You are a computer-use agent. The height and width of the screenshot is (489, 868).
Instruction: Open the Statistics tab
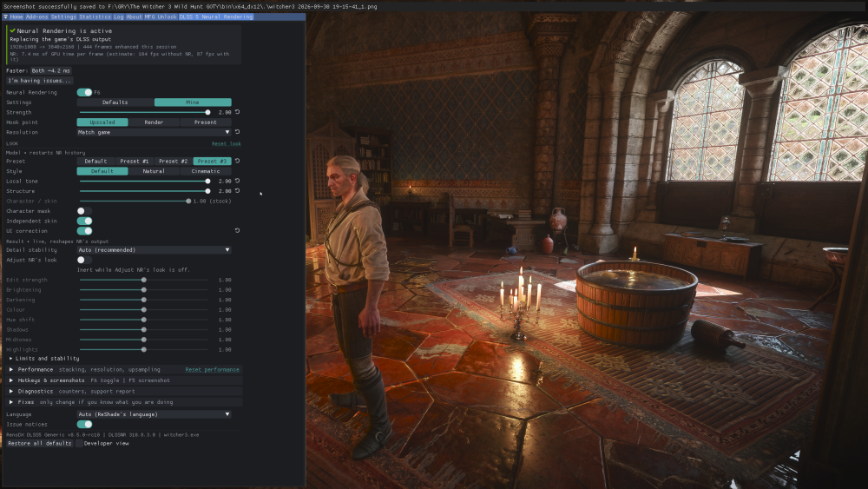[95, 17]
